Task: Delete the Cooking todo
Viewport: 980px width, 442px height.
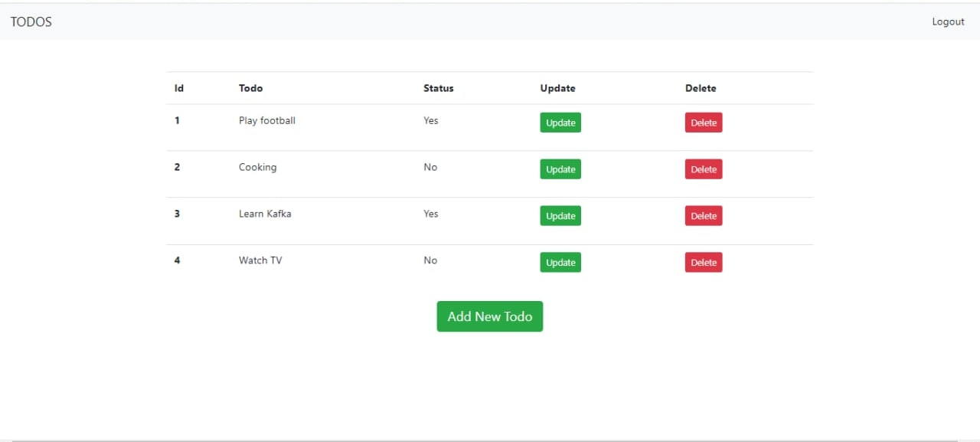Action: [703, 169]
